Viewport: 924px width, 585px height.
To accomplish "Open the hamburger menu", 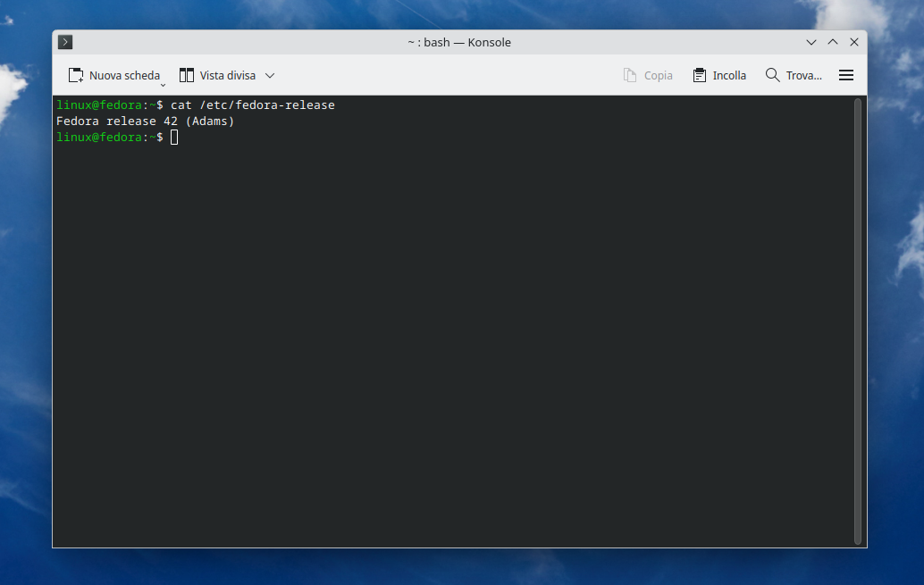I will (x=846, y=75).
